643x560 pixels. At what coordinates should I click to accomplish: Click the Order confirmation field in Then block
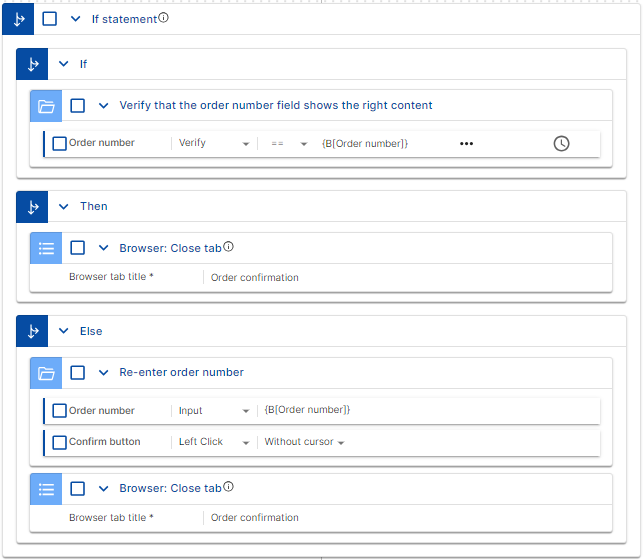(x=255, y=278)
